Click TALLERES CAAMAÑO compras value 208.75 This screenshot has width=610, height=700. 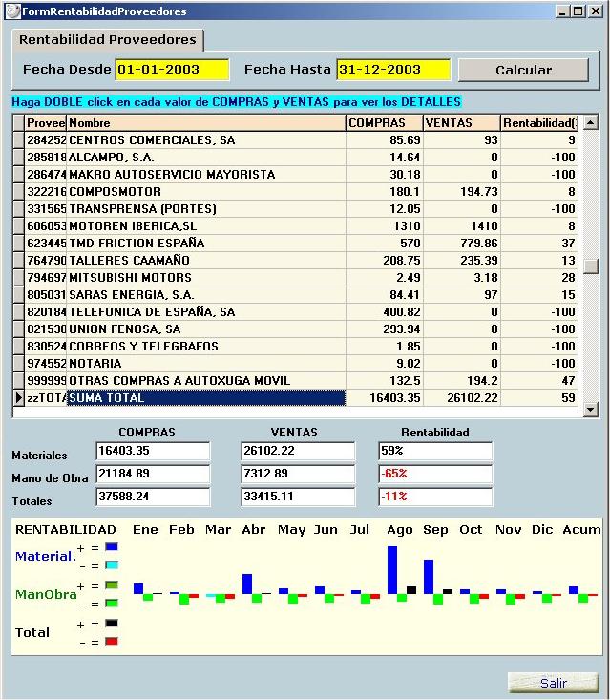384,261
